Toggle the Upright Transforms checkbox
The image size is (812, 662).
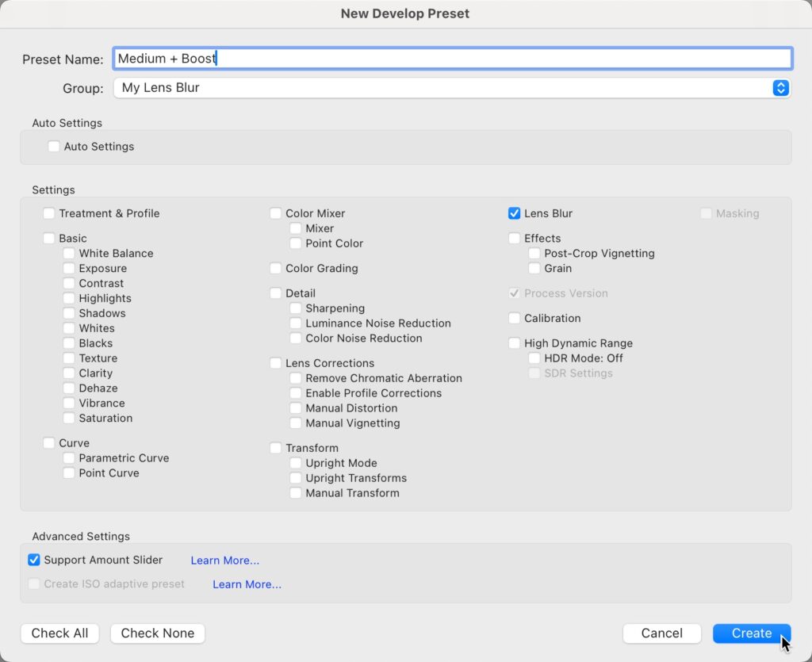(295, 478)
